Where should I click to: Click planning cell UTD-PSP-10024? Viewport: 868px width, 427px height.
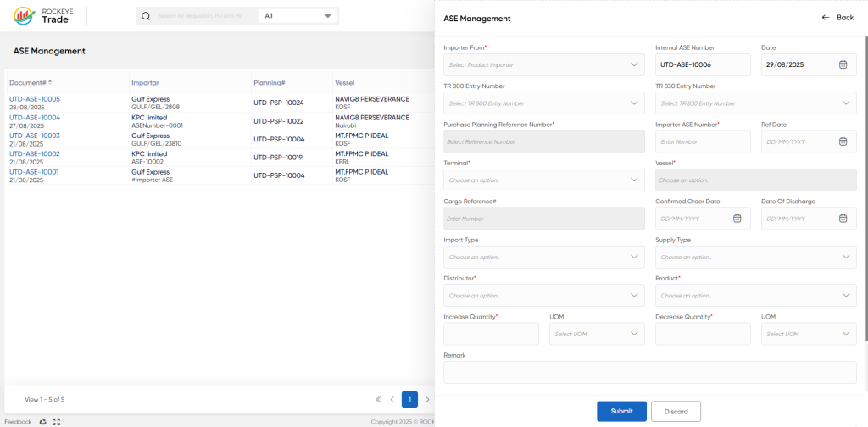278,103
